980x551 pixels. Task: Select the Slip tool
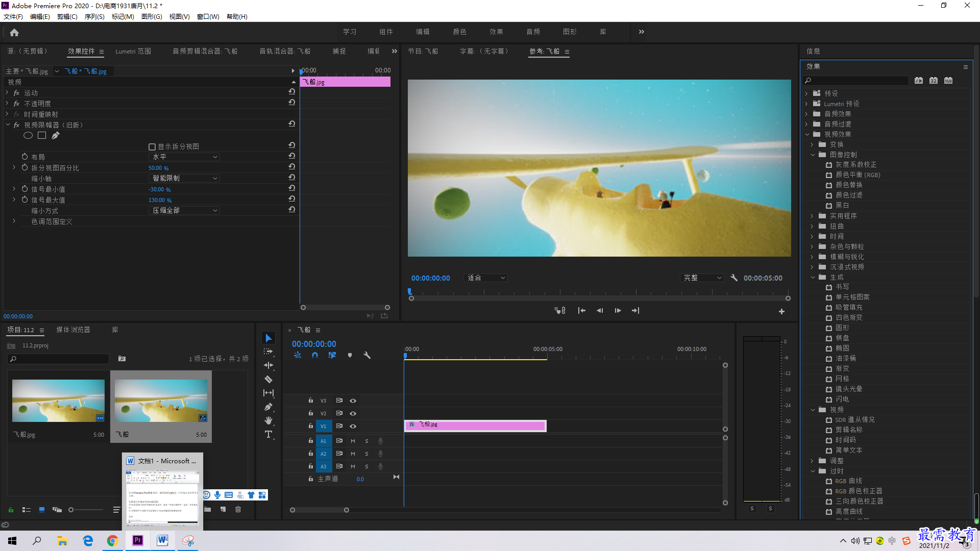tap(268, 393)
